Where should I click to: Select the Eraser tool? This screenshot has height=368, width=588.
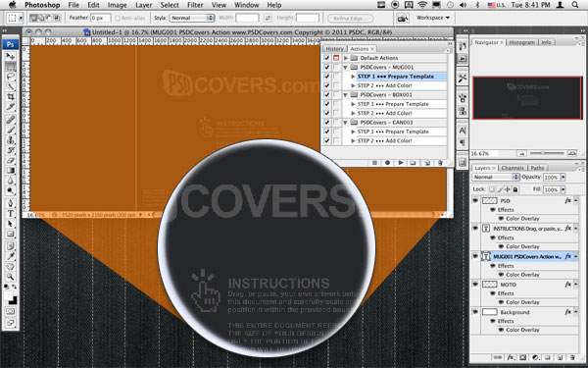(11, 160)
